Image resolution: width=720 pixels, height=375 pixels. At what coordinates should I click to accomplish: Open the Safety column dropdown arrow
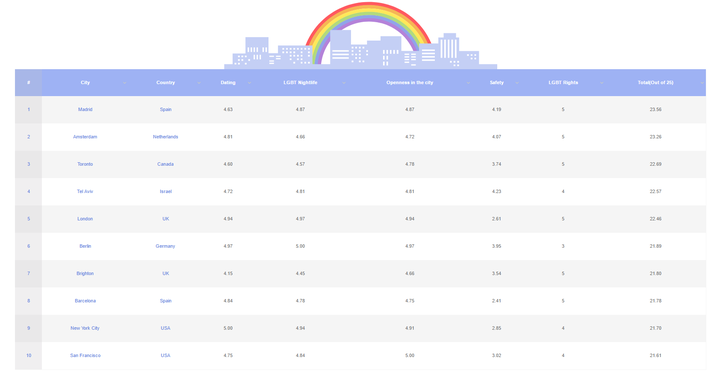click(x=517, y=83)
